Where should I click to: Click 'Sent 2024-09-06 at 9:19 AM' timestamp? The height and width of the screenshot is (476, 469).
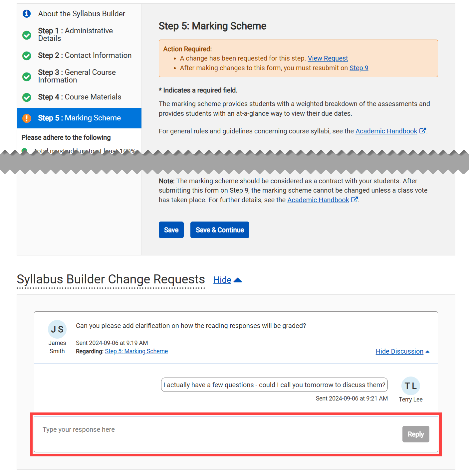point(112,343)
